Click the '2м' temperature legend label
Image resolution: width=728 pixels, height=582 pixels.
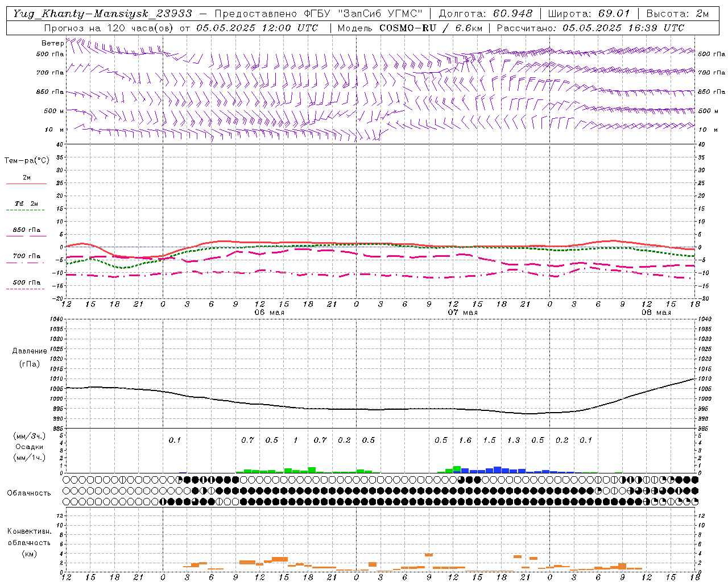[x=27, y=177]
